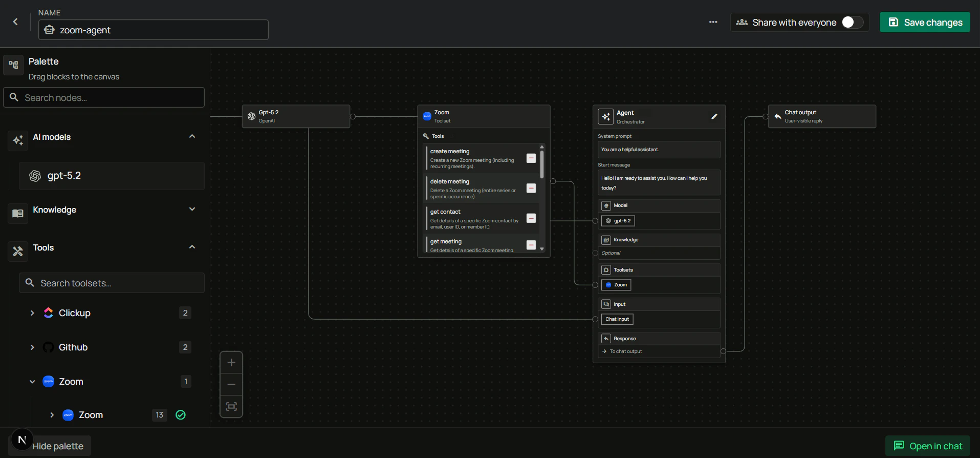Click the Zoom Toolset node header
The height and width of the screenshot is (458, 980).
[484, 116]
